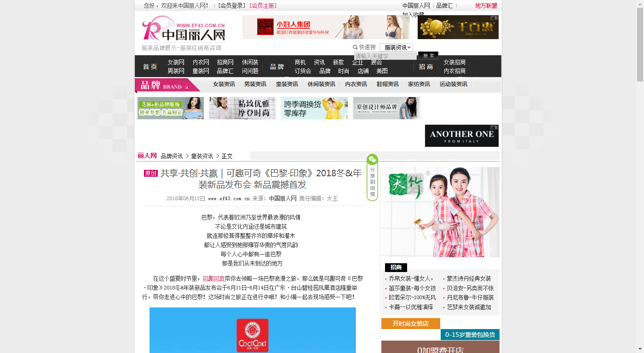Screen dimensions: 644x353
Task: Open 招商网 in the navigation bar
Action: pos(225,62)
